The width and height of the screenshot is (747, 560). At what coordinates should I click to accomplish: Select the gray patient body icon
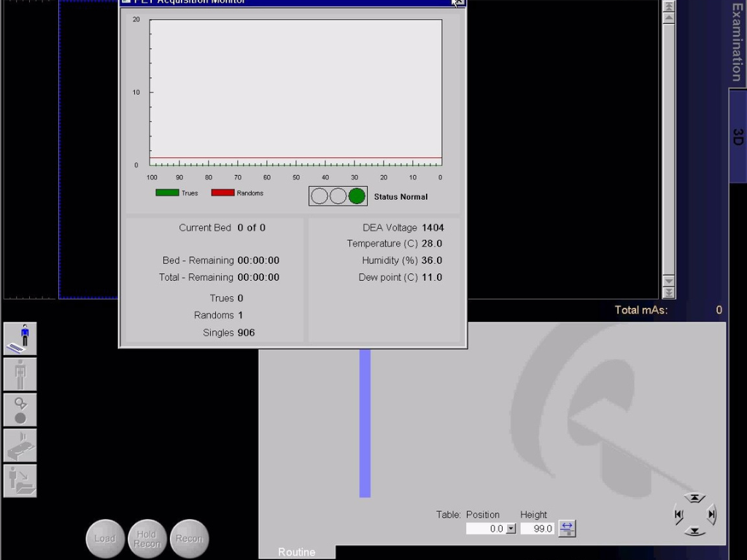coord(20,374)
